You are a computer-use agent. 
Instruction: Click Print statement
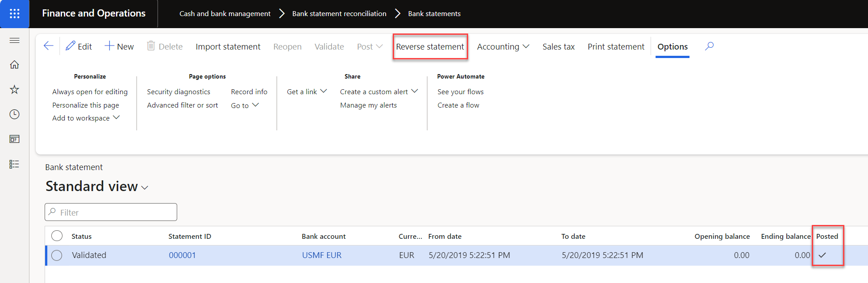point(616,47)
